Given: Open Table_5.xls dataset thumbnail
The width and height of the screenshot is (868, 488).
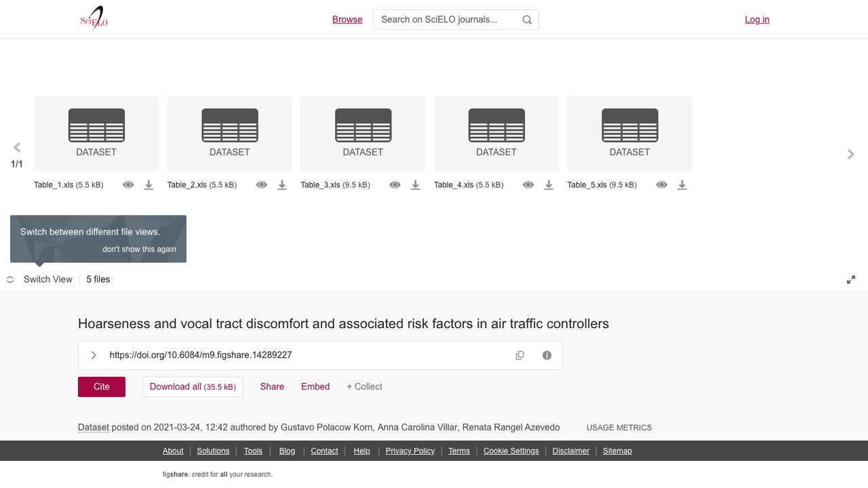Looking at the screenshot, I should point(630,134).
